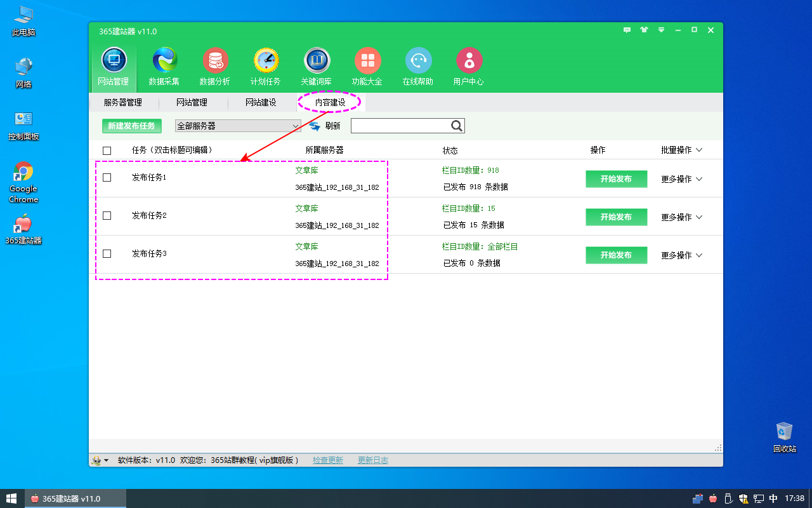Image resolution: width=812 pixels, height=508 pixels.
Task: Select the 内容建设 tab
Action: tap(330, 102)
